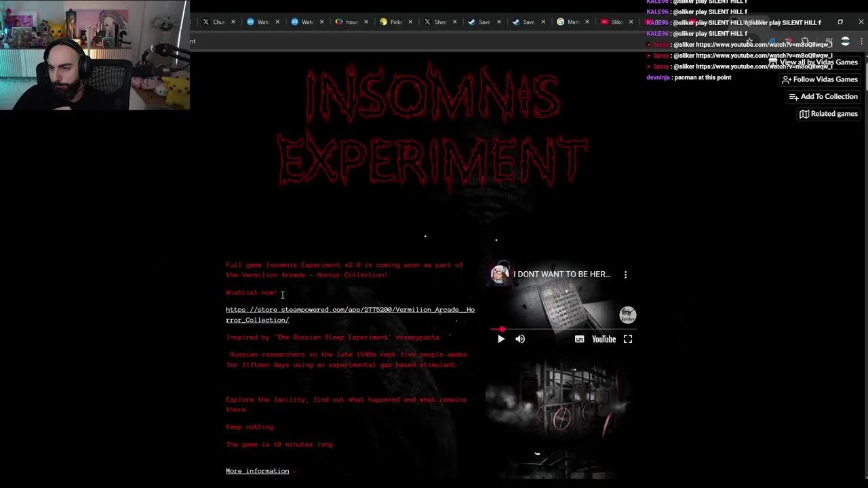Image resolution: width=868 pixels, height=488 pixels.
Task: Close the 'hour' tab
Action: pos(366,22)
